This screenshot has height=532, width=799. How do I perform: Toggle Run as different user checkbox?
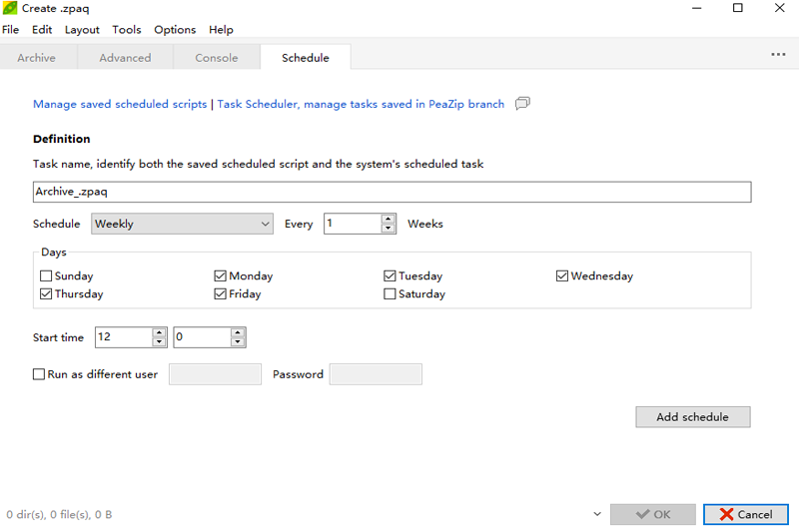point(39,374)
